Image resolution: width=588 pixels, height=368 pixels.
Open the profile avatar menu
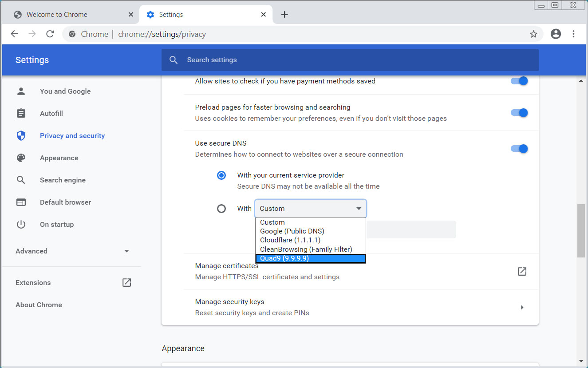click(556, 34)
